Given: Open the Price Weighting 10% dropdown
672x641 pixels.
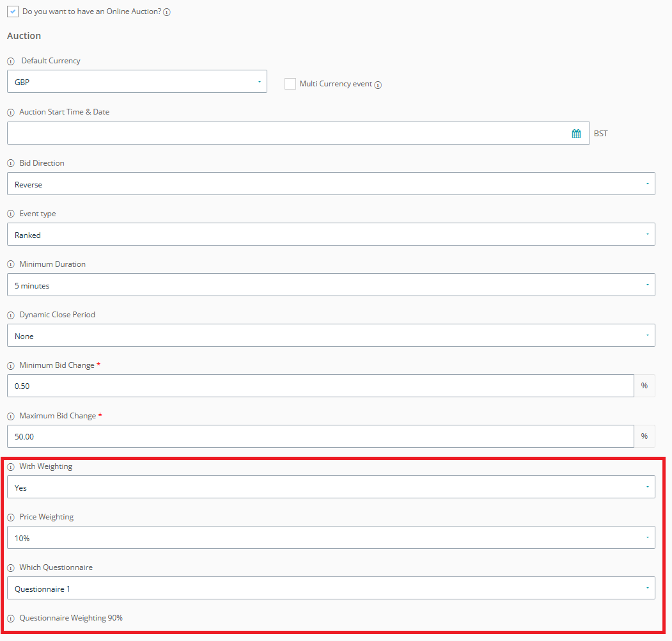Looking at the screenshot, I should pos(331,537).
